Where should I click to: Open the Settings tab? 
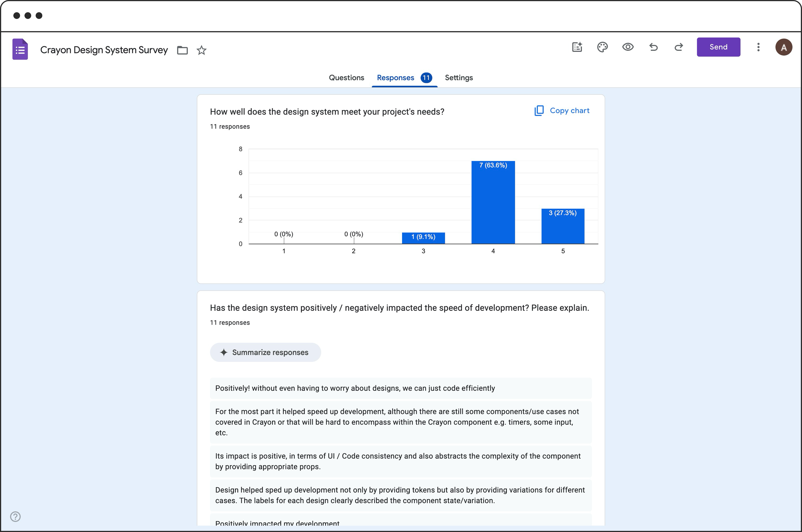(459, 78)
